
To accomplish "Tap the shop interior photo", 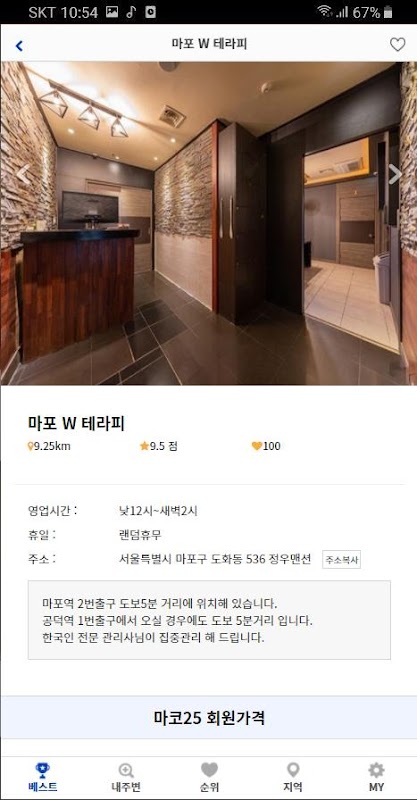I will (x=209, y=223).
